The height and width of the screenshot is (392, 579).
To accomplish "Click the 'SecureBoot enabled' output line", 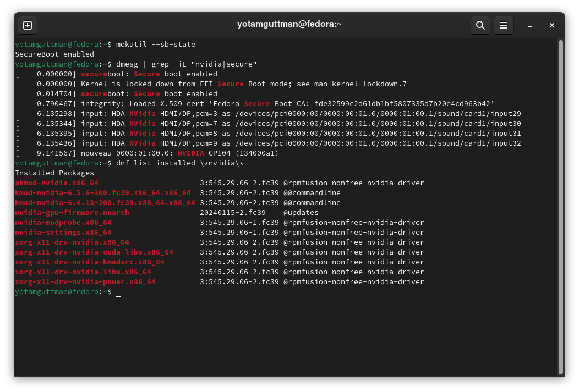I will [54, 54].
